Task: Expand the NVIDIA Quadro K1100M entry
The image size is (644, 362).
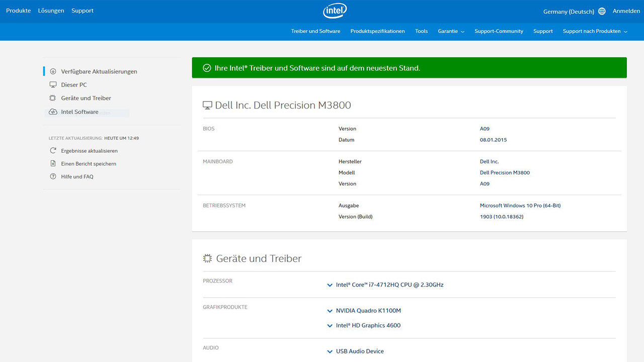Action: click(x=330, y=311)
